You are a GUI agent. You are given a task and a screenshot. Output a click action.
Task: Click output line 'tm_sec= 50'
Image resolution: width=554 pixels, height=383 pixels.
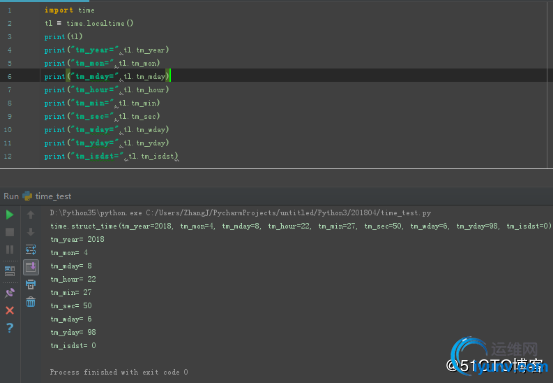[x=71, y=306]
